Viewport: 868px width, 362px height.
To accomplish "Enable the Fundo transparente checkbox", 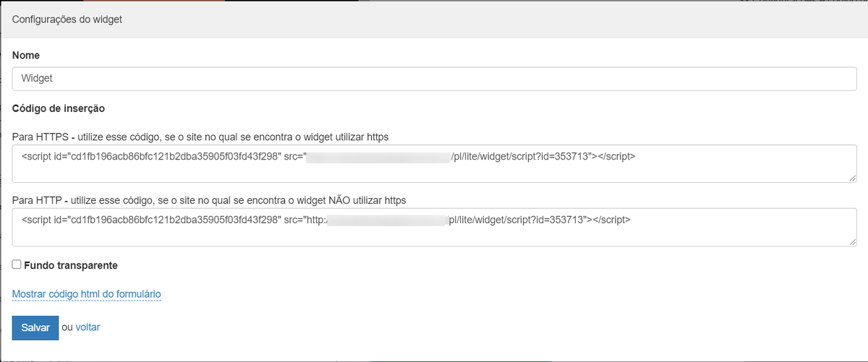I will (x=17, y=265).
